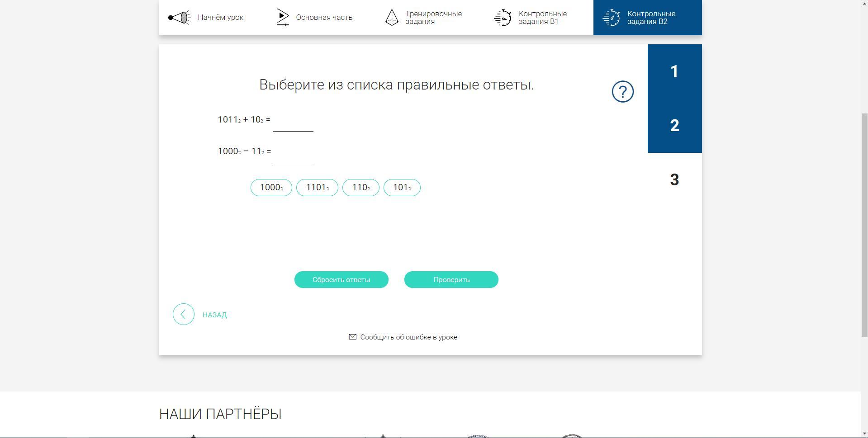Choose the 1000₂ answer option
Screen dimensions: 868x438
point(271,188)
